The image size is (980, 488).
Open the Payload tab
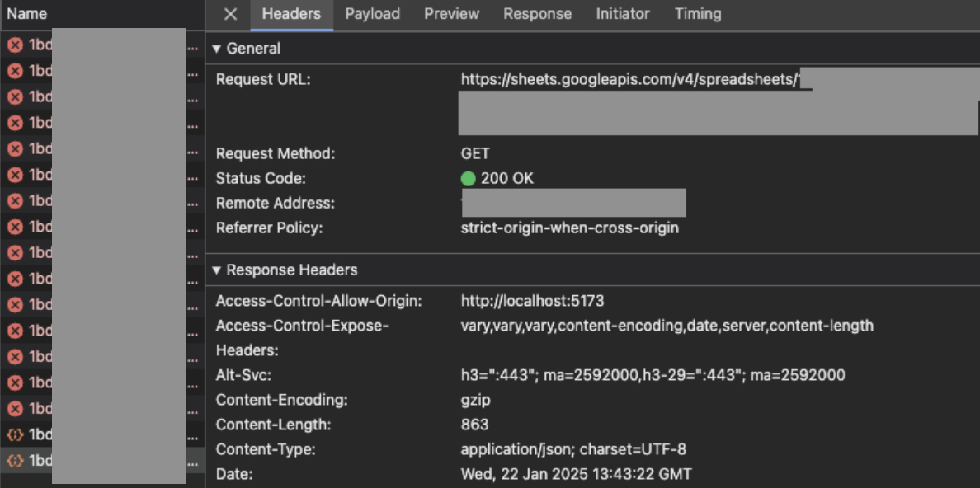pyautogui.click(x=373, y=14)
